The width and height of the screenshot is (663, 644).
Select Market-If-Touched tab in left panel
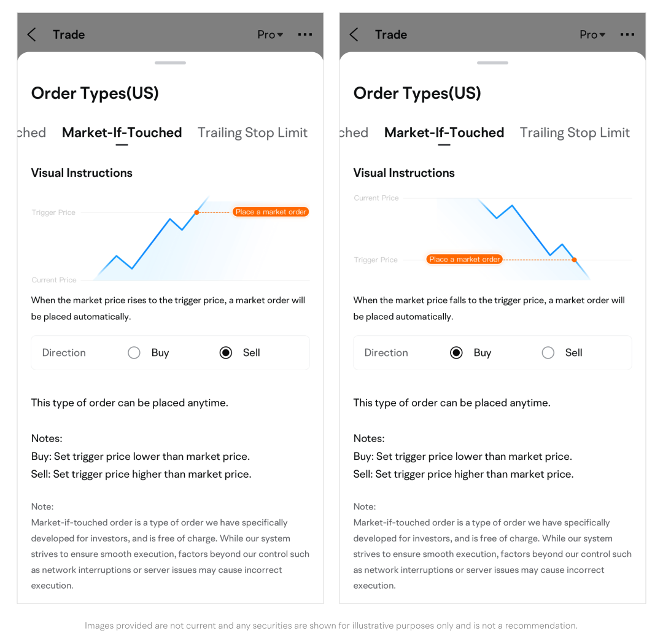pos(122,133)
